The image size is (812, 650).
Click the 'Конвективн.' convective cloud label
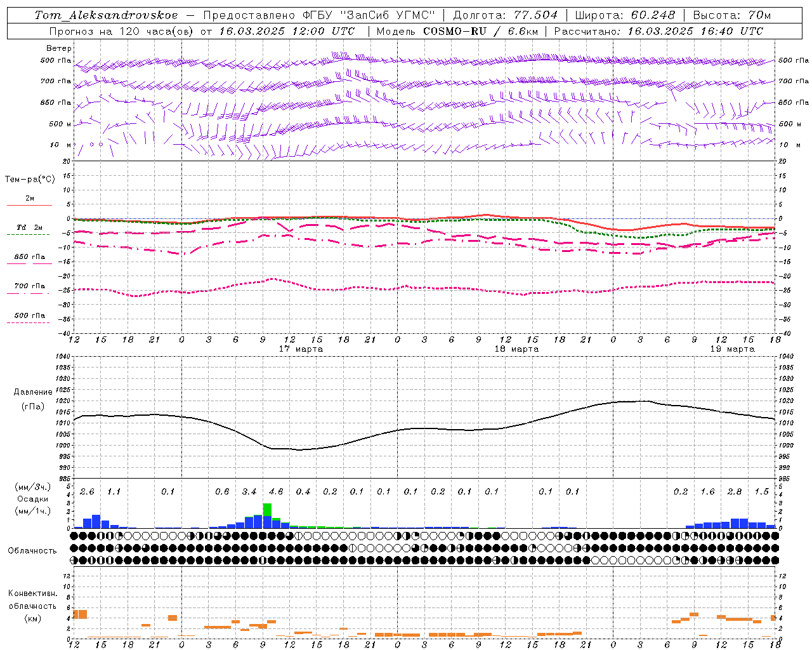coord(32,594)
